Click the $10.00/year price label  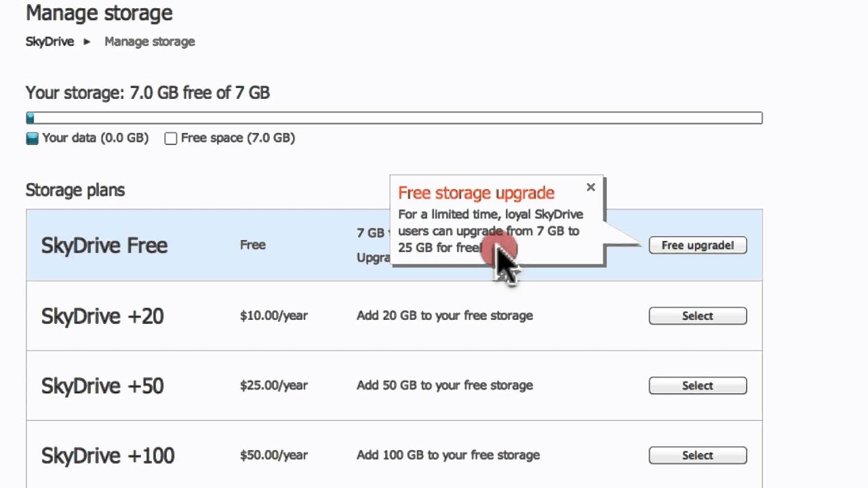[274, 315]
